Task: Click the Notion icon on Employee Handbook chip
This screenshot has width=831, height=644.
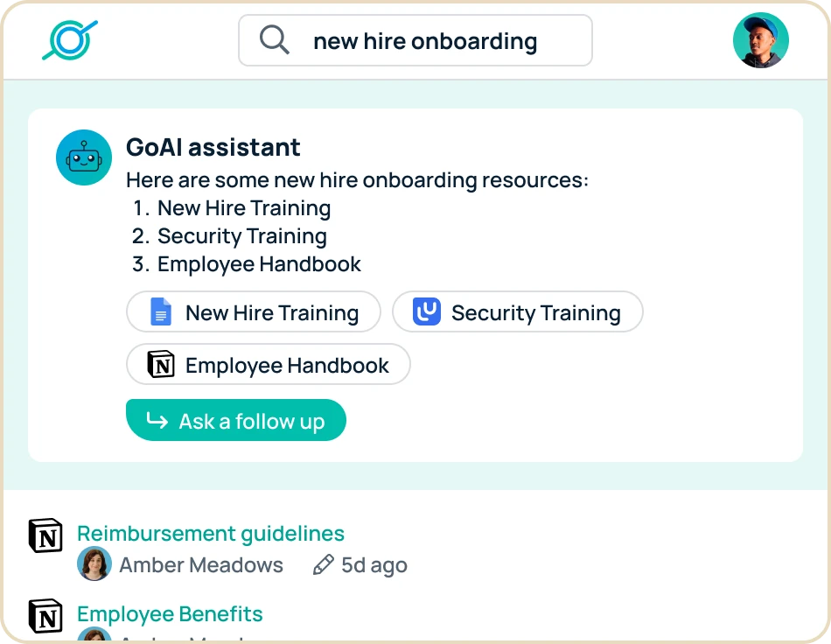Action: [x=160, y=365]
